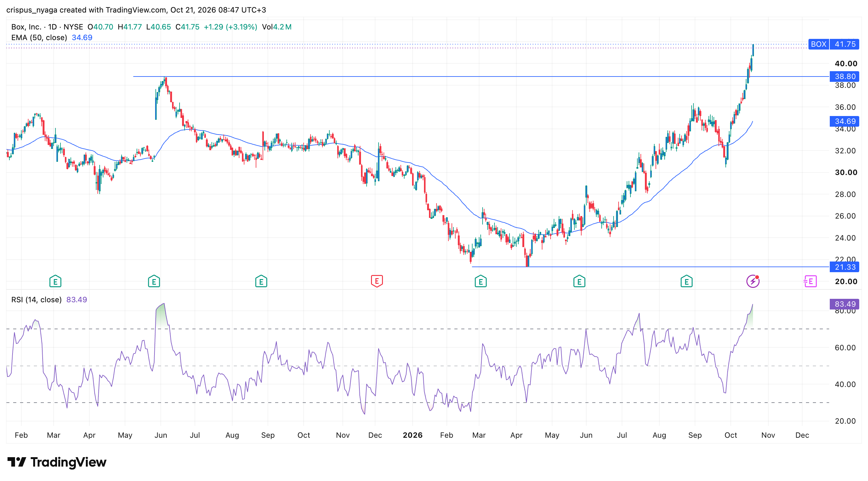Image resolution: width=868 pixels, height=481 pixels.
Task: Click the Box, Inc. symbol title
Action: 26,27
